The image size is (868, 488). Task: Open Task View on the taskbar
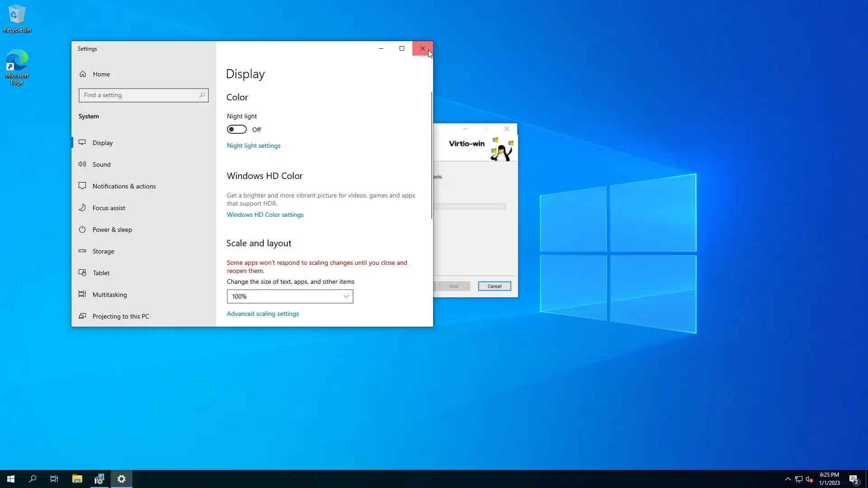point(54,479)
